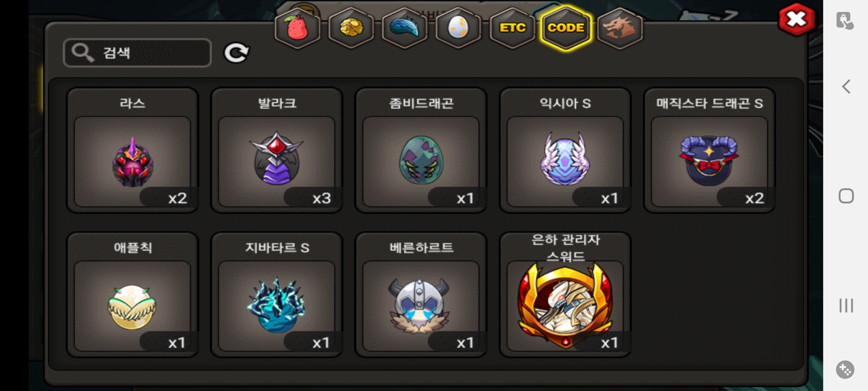
Task: Open the 매직스타 드래곤 S item
Action: pyautogui.click(x=710, y=150)
